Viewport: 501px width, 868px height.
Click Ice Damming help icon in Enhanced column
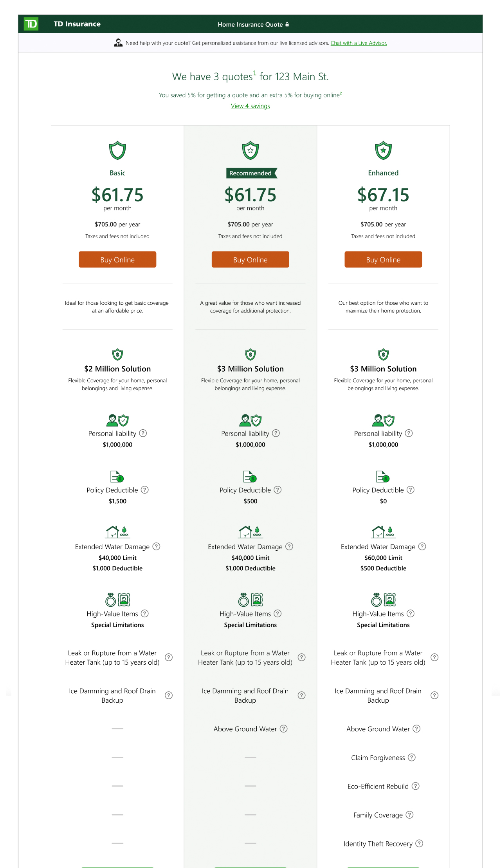(434, 695)
